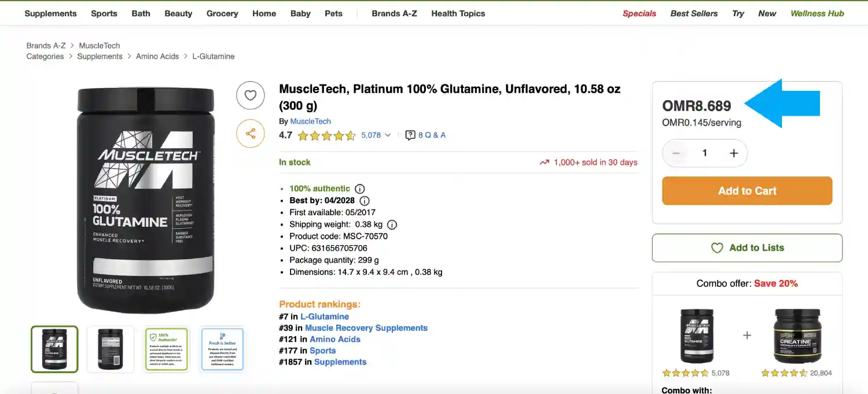Click the Add to Cart button

click(x=747, y=191)
